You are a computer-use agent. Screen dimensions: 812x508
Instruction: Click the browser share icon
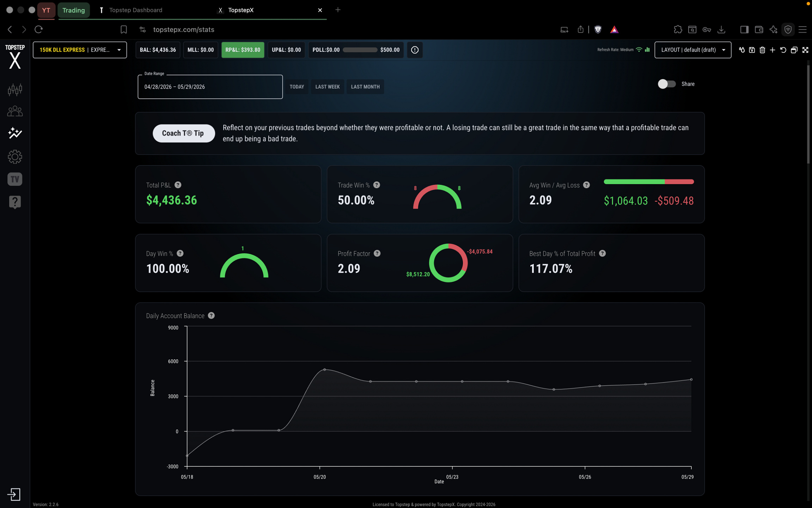tap(580, 29)
